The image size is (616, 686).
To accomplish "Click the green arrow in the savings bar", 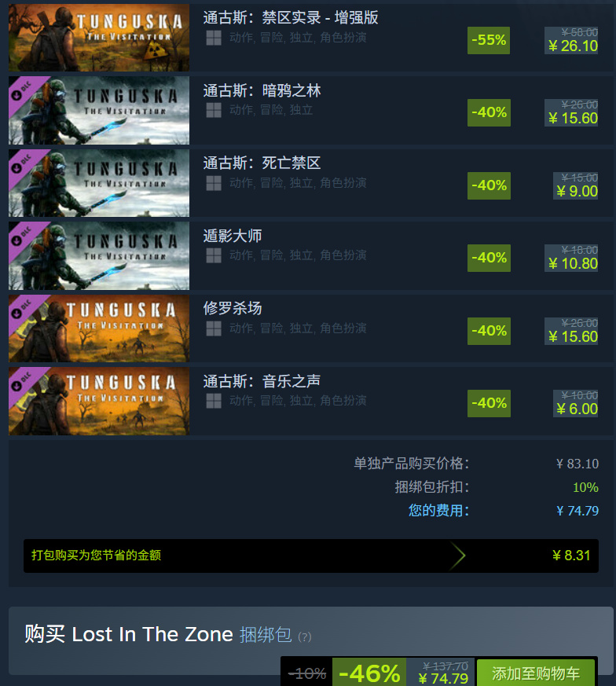I will click(457, 556).
